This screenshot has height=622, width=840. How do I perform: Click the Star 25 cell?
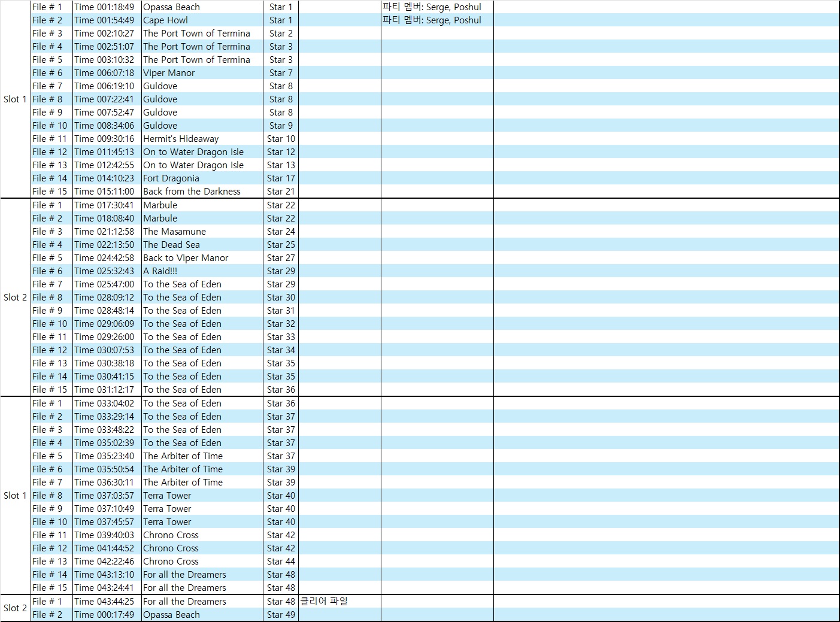281,245
